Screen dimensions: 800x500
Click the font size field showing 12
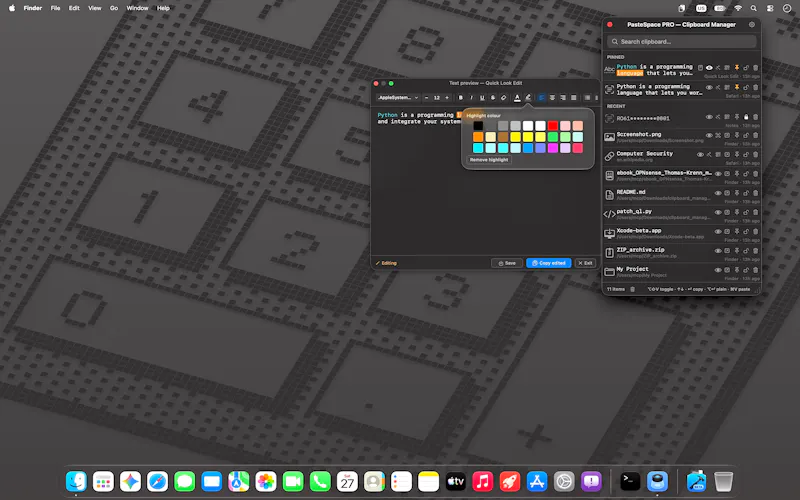[x=437, y=97]
